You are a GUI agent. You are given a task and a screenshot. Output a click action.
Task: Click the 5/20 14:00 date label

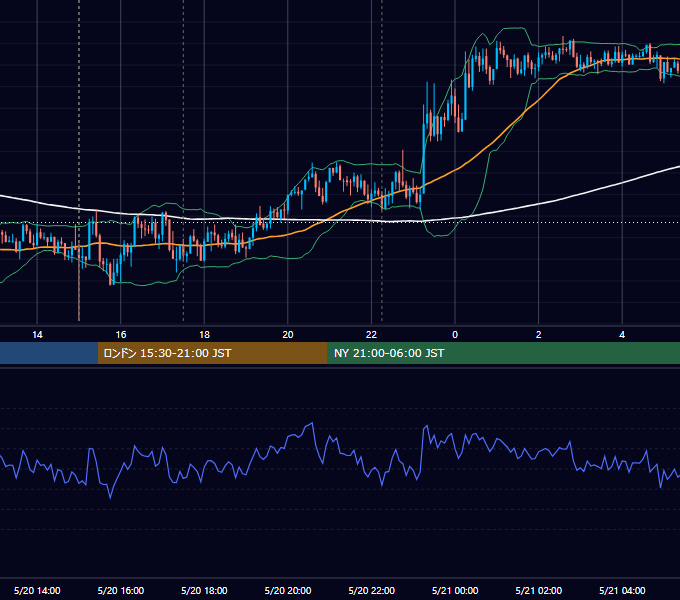pos(37,590)
